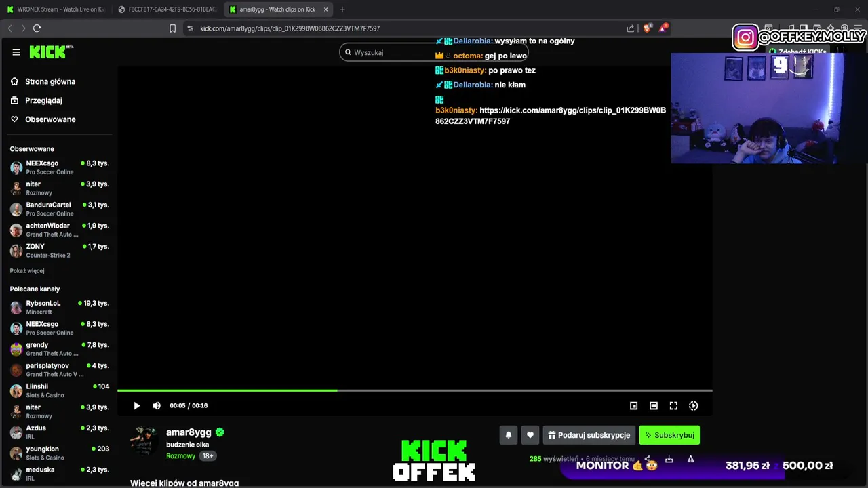Screen dimensions: 868x488
Task: Open youngklon recommended channel
Action: tap(60, 453)
